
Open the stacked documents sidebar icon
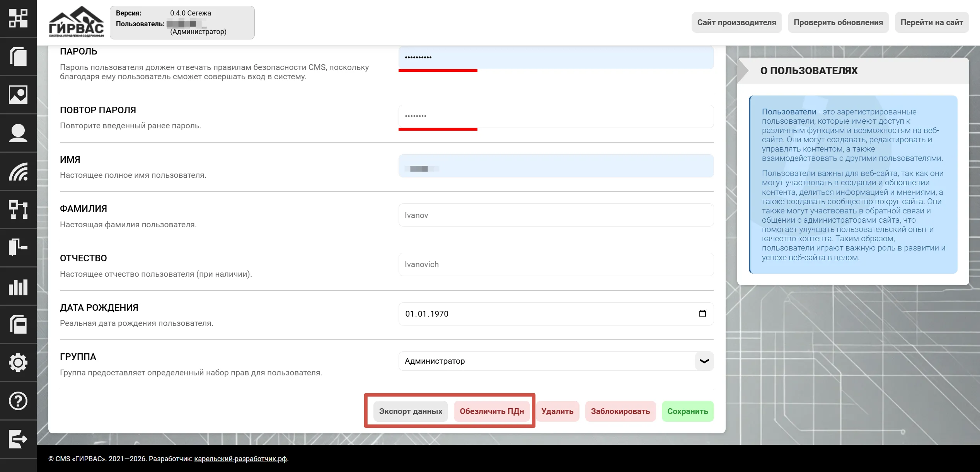coord(18,324)
